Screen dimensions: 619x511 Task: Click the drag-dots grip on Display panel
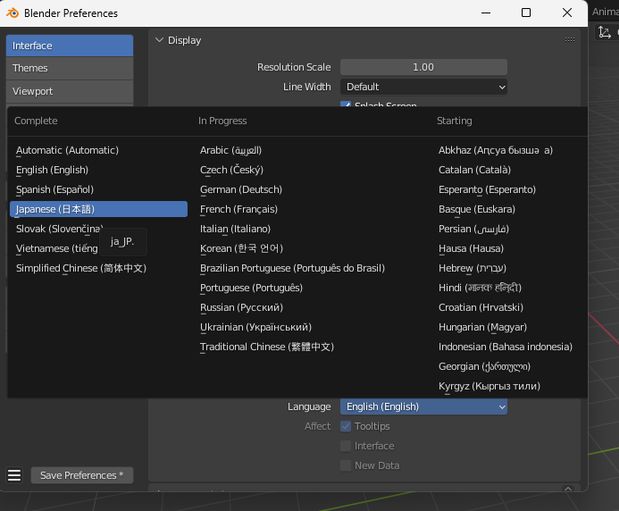click(x=569, y=40)
